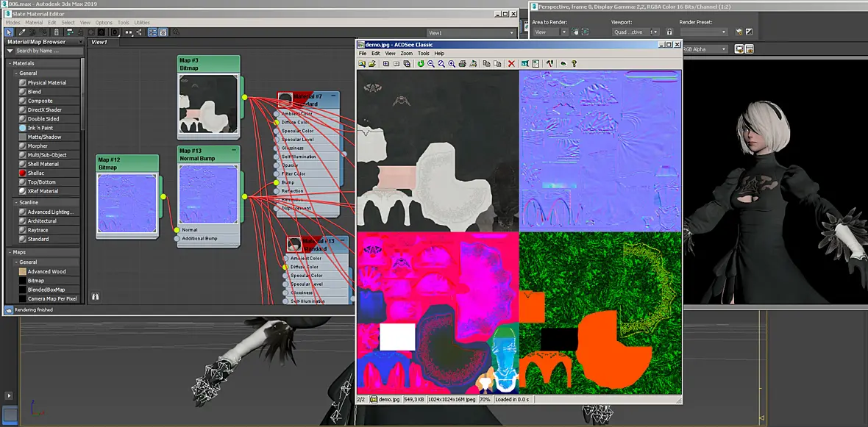868x427 pixels.
Task: Toggle the Diffuse Color input socket of Material #7
Action: [277, 122]
